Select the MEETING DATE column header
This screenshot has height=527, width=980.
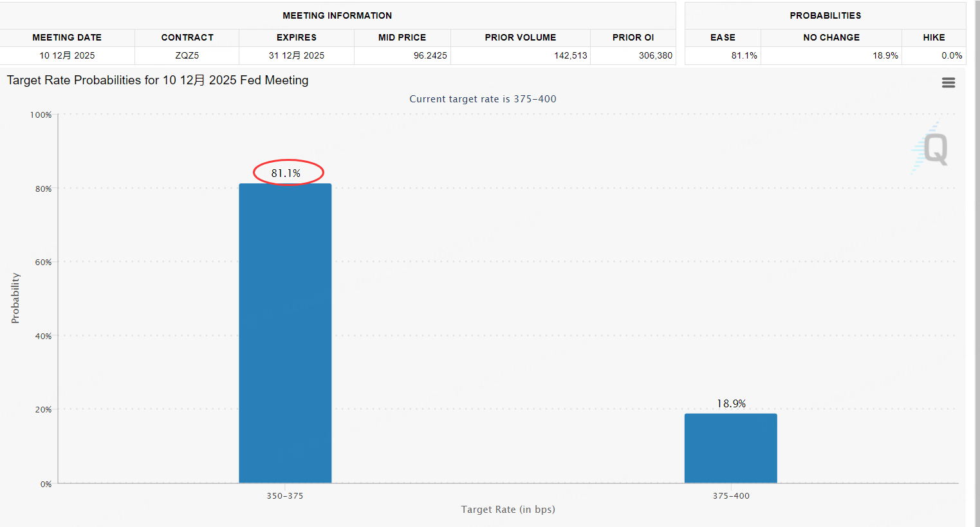click(x=67, y=37)
